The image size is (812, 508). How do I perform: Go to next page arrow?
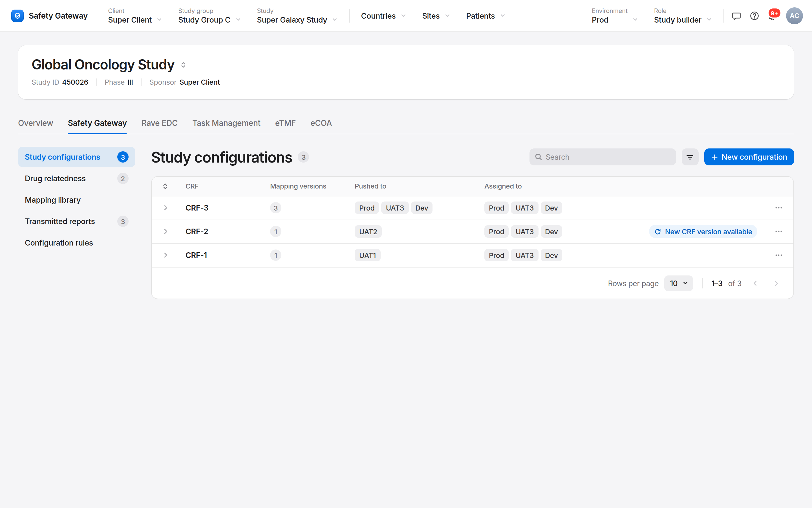click(776, 284)
